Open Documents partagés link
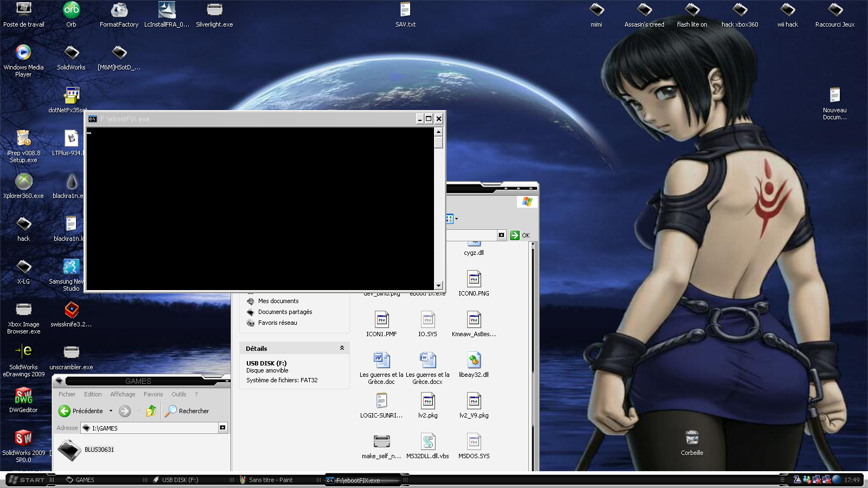Viewport: 868px width, 488px height. coord(285,312)
